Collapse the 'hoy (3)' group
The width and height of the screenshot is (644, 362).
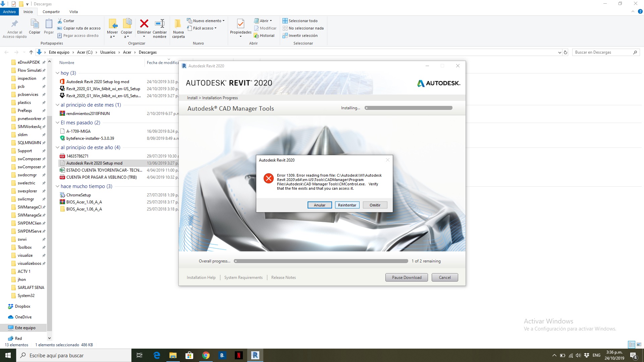point(57,73)
